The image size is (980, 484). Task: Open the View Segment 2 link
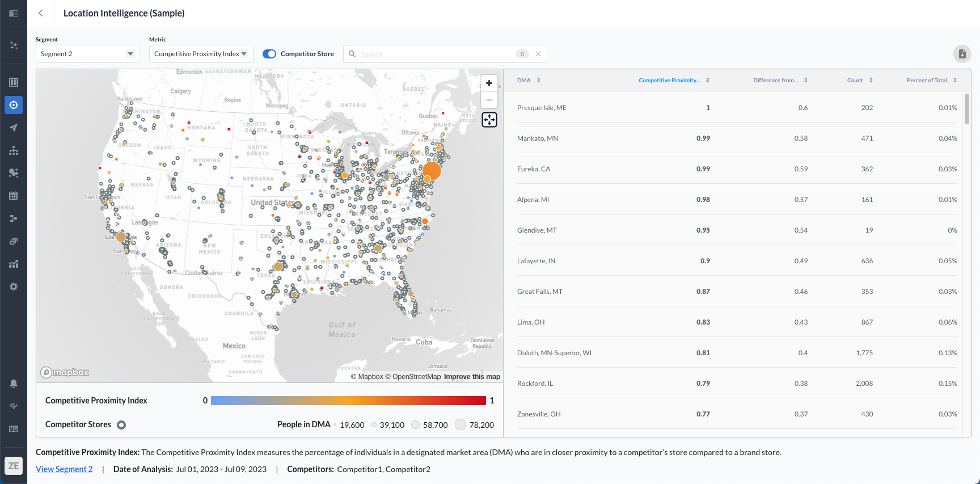[x=64, y=469]
